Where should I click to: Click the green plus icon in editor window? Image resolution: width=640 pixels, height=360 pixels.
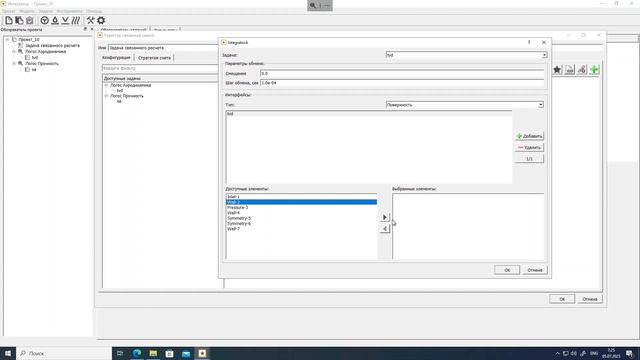coord(594,70)
